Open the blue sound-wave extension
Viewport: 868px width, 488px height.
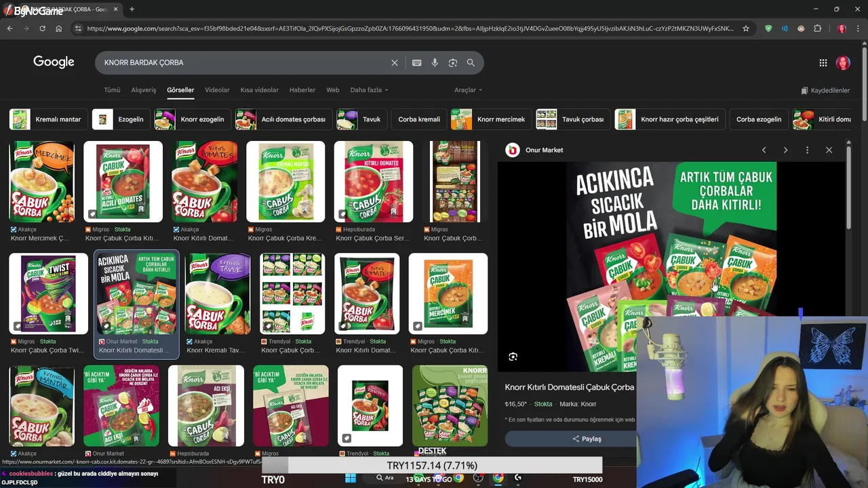point(785,28)
